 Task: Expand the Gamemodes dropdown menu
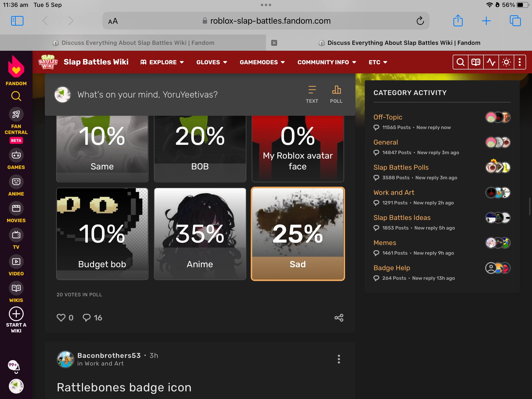click(262, 62)
